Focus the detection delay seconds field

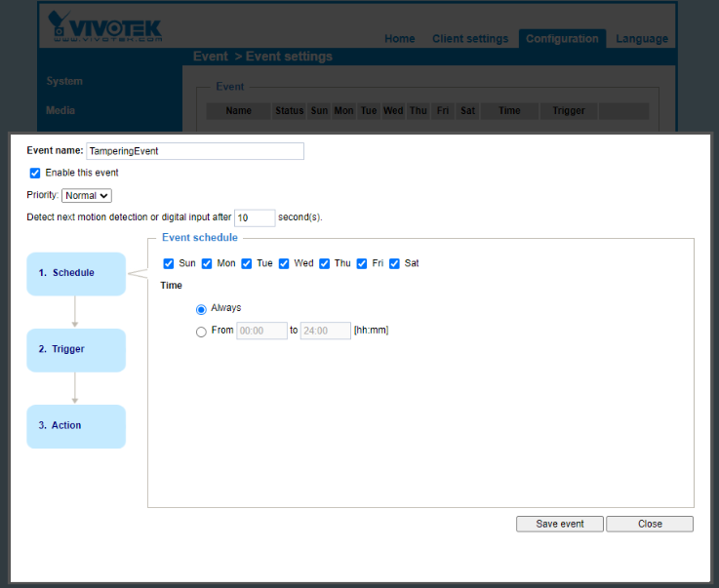point(255,217)
